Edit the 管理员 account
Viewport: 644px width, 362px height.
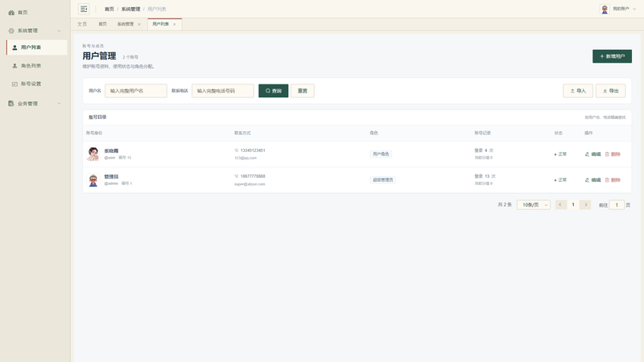tap(592, 180)
